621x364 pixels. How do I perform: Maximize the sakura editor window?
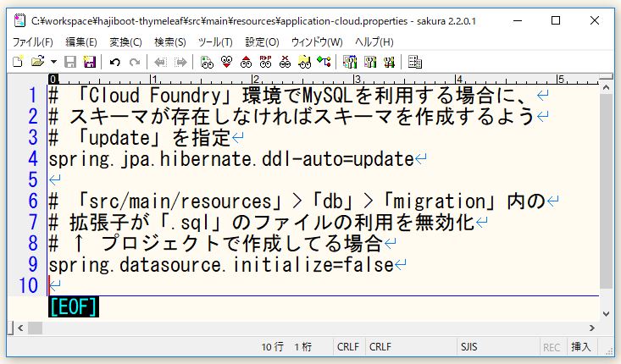tap(556, 20)
